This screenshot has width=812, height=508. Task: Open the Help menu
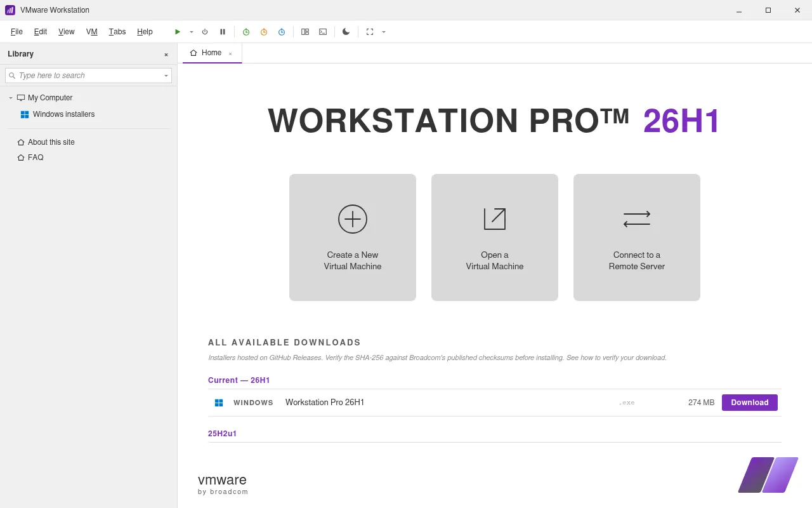[x=145, y=32]
